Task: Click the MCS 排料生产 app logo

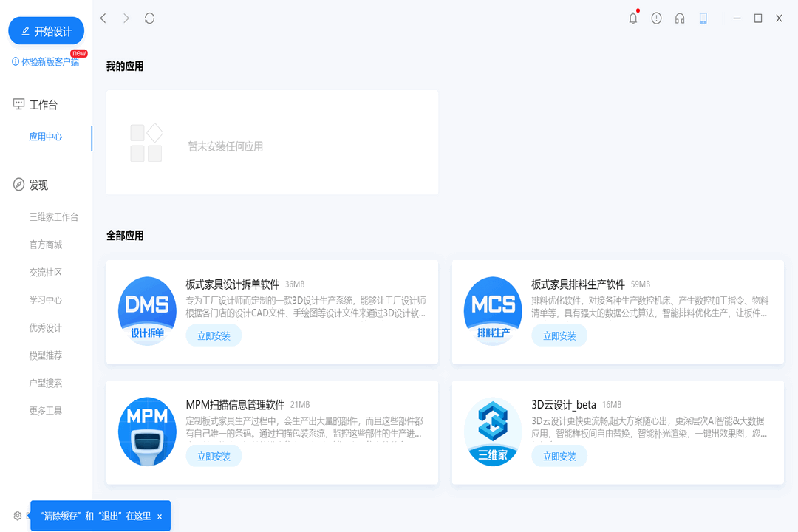Action: coord(493,311)
